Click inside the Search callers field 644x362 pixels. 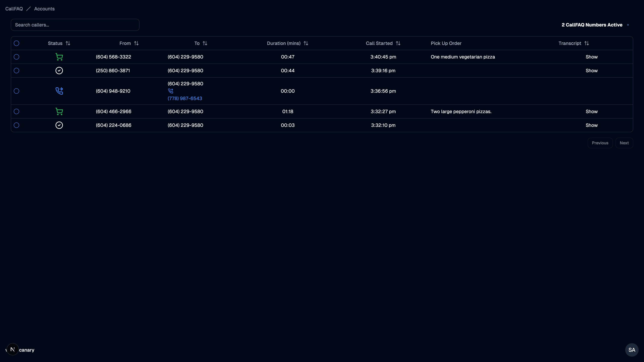[x=75, y=25]
